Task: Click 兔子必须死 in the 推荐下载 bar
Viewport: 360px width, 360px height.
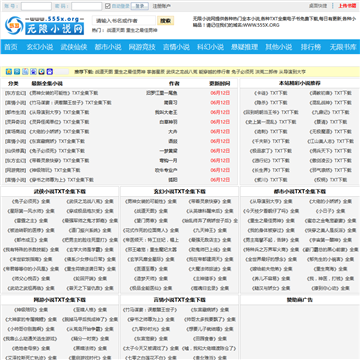Action: pos(243,72)
